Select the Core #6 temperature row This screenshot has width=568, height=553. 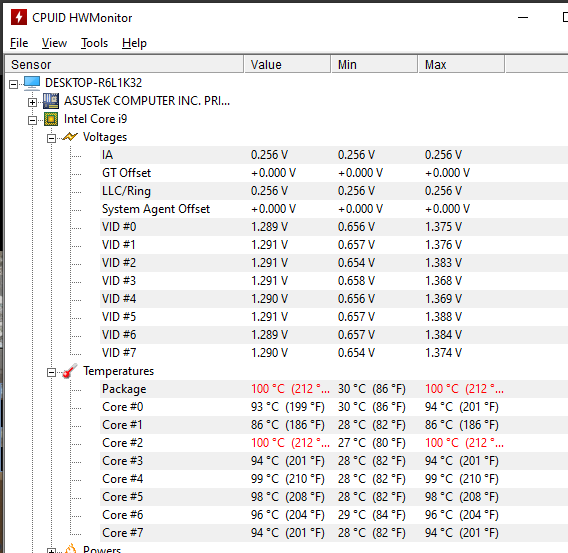click(x=333, y=515)
